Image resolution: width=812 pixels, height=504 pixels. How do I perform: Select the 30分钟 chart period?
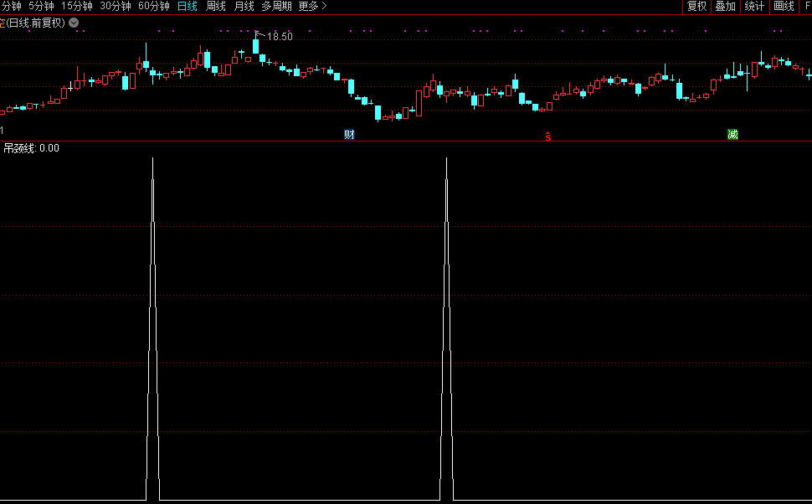point(116,7)
